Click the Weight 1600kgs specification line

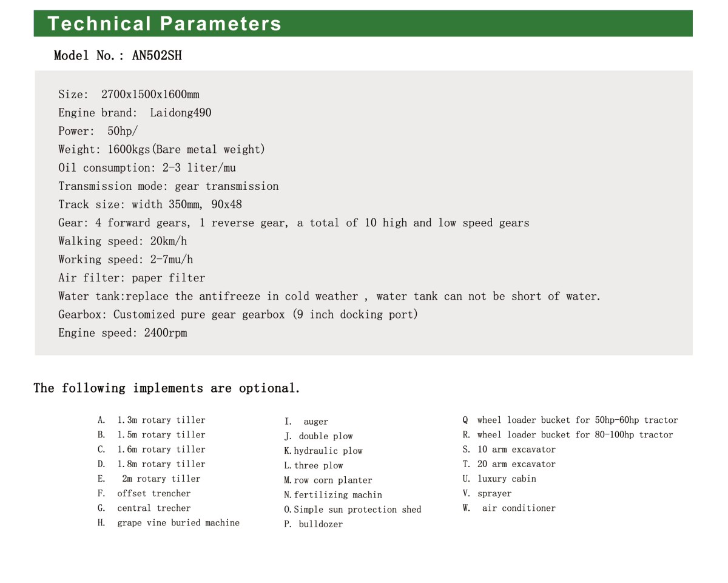[161, 149]
